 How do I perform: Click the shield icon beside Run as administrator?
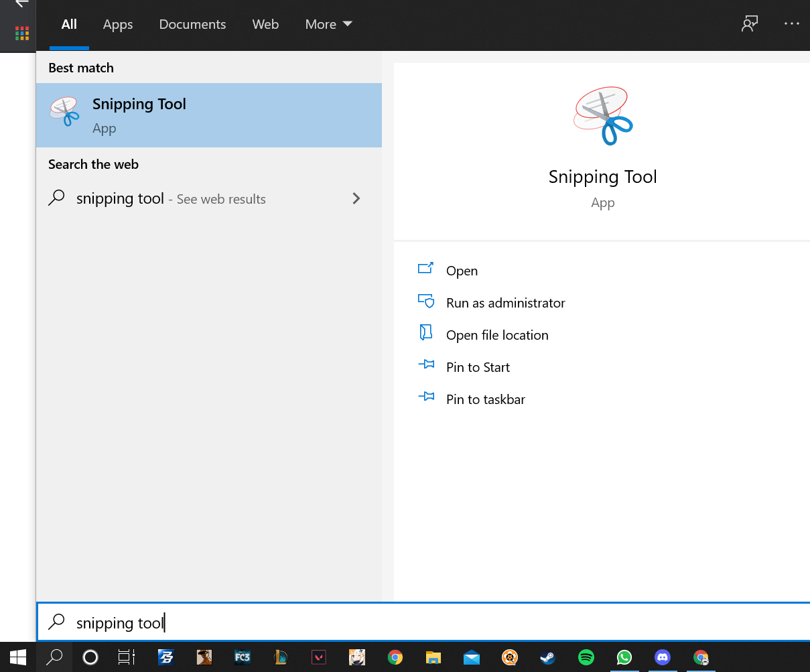click(426, 301)
